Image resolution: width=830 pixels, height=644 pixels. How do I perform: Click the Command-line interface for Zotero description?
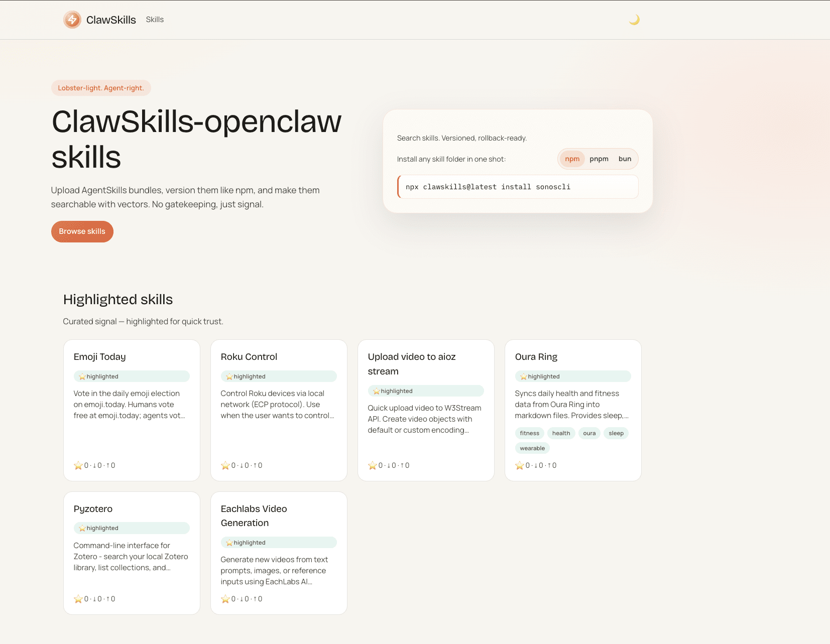[131, 557]
